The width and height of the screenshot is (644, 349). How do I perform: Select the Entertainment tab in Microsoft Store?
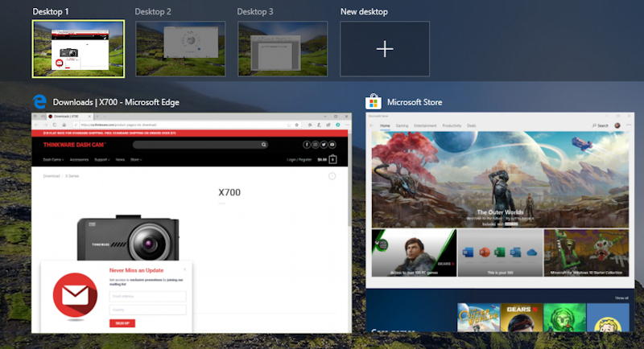[425, 125]
